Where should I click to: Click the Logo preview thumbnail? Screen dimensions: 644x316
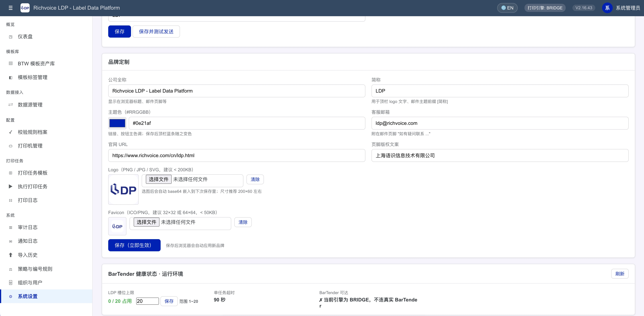pyautogui.click(x=123, y=190)
